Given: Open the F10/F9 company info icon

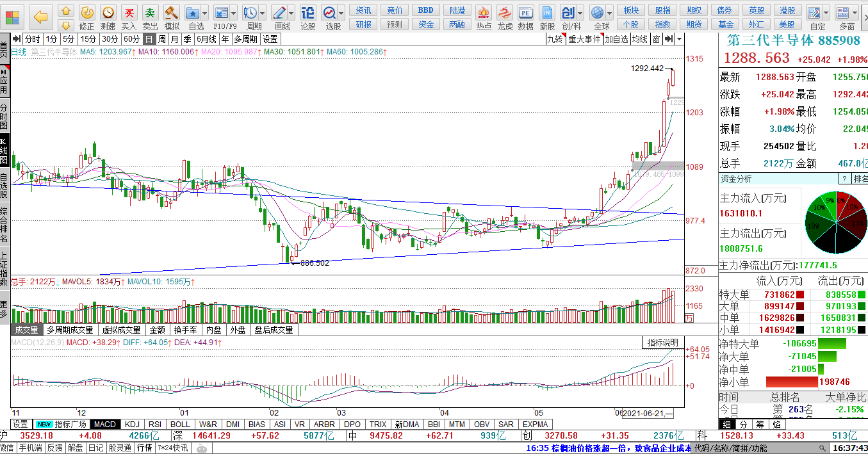Looking at the screenshot, I should point(221,12).
